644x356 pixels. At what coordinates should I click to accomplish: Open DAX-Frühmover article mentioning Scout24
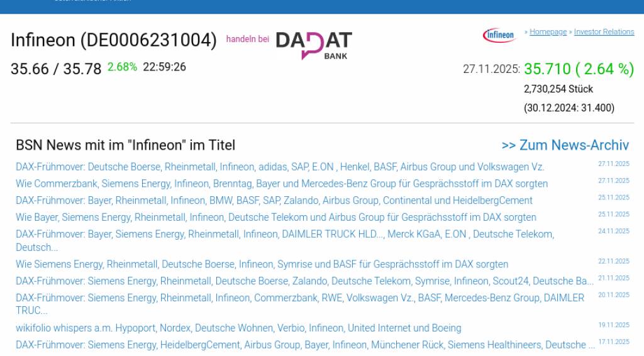(304, 281)
